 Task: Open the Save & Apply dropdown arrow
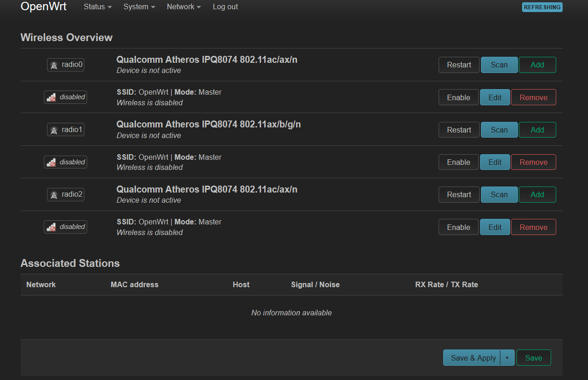point(507,358)
